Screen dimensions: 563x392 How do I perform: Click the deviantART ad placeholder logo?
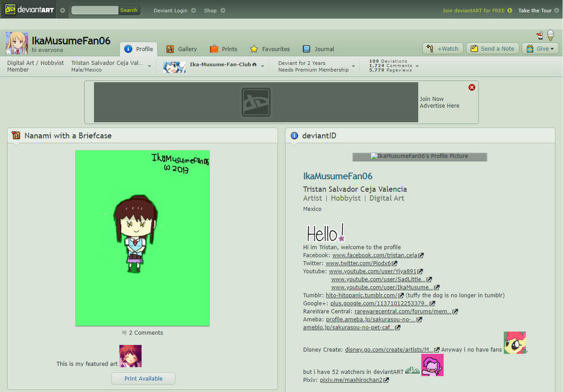point(256,102)
